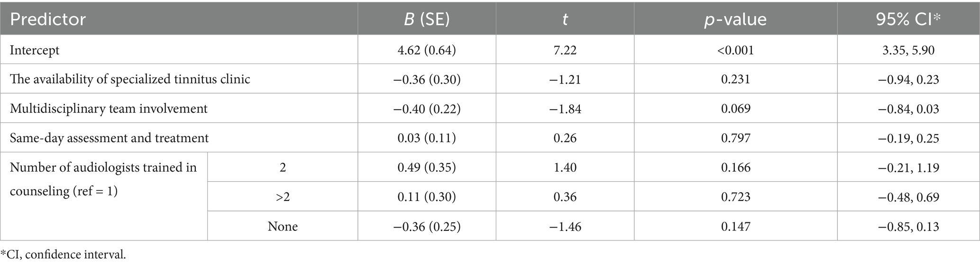The height and width of the screenshot is (266, 980).
Task: Select the p-value 0.069 cell
Action: [735, 109]
